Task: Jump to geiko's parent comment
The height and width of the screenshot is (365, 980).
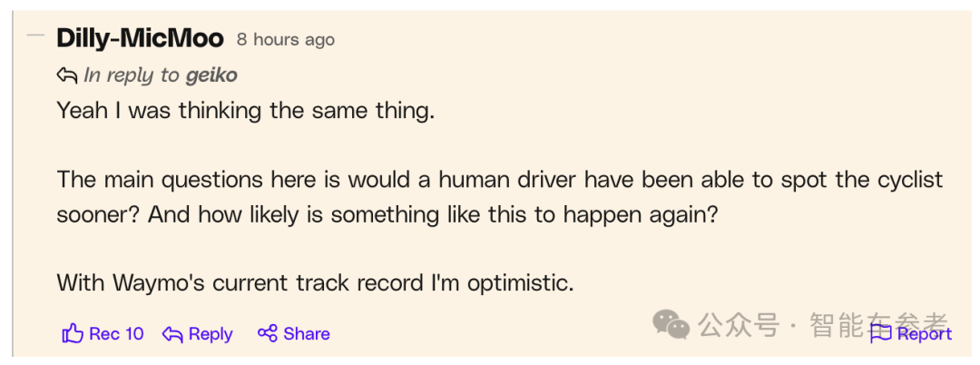Action: coord(211,75)
